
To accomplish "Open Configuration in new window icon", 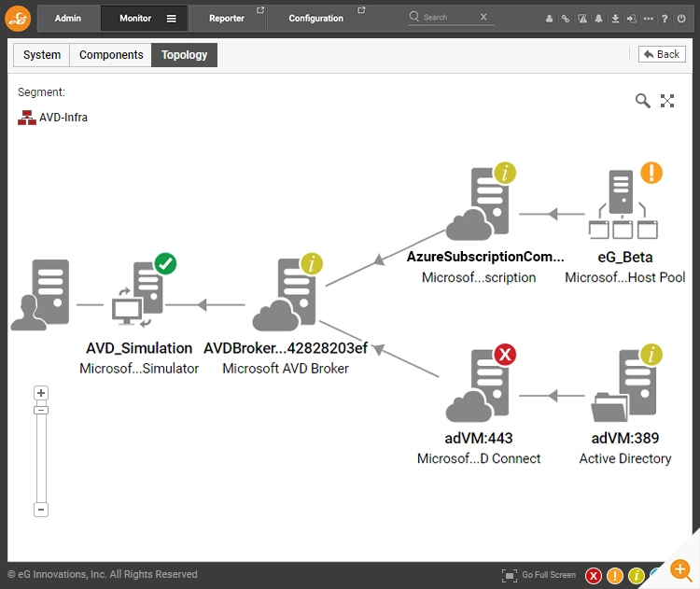I will click(x=361, y=10).
